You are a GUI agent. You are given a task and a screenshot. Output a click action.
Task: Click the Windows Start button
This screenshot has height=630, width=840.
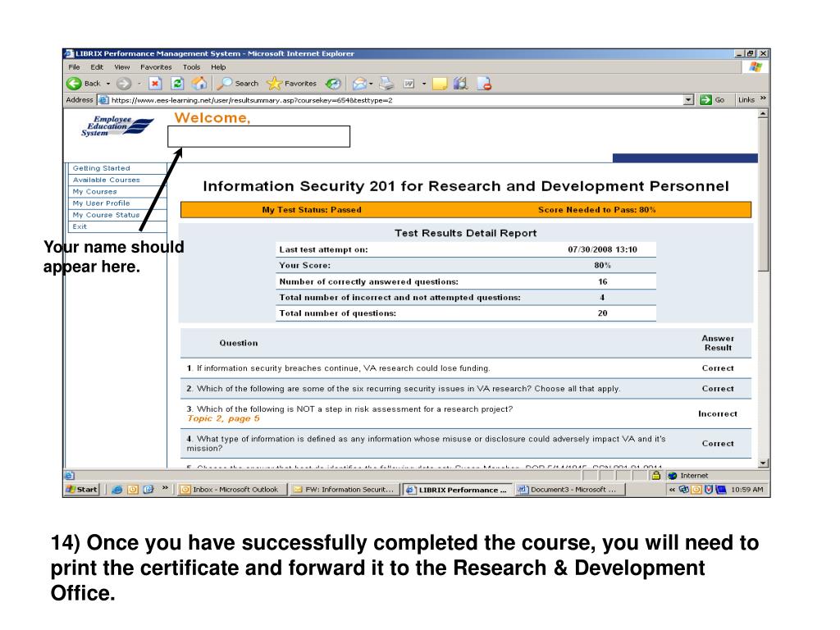pyautogui.click(x=82, y=489)
